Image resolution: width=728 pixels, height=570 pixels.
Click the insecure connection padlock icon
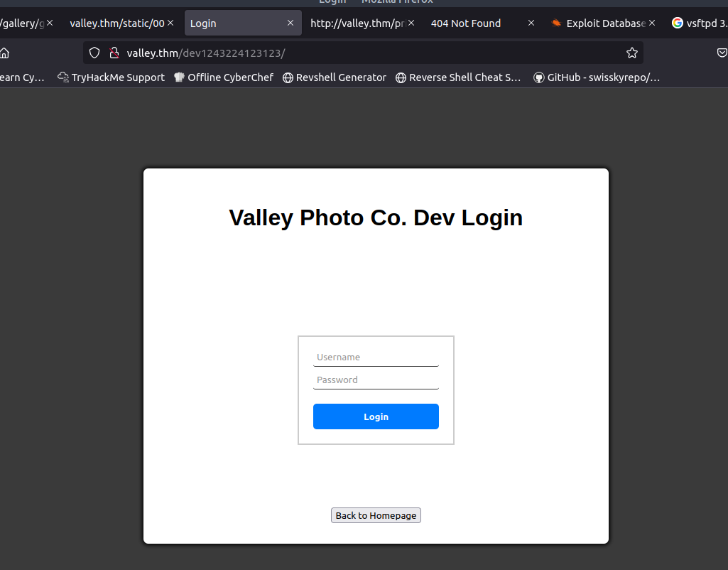[x=113, y=53]
